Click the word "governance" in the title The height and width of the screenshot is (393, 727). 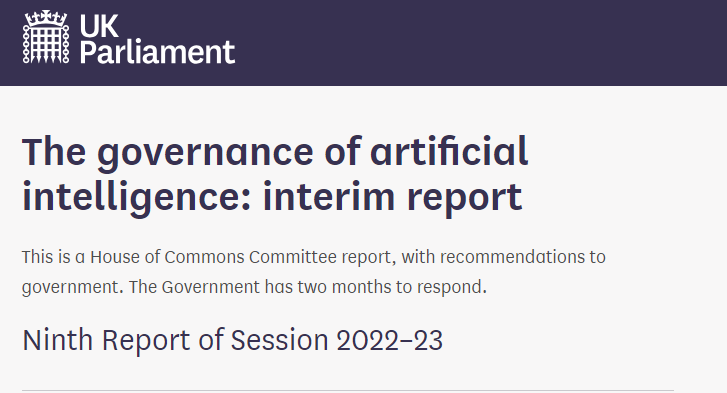[x=205, y=153]
